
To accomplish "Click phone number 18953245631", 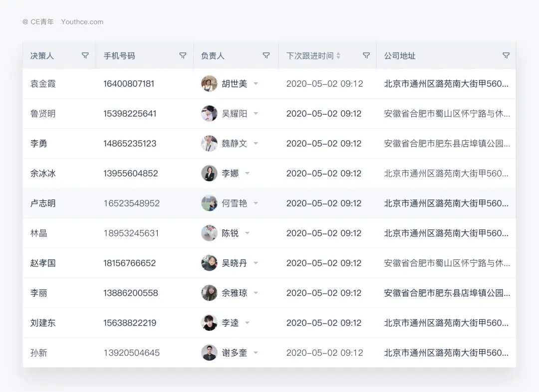I will tap(131, 233).
